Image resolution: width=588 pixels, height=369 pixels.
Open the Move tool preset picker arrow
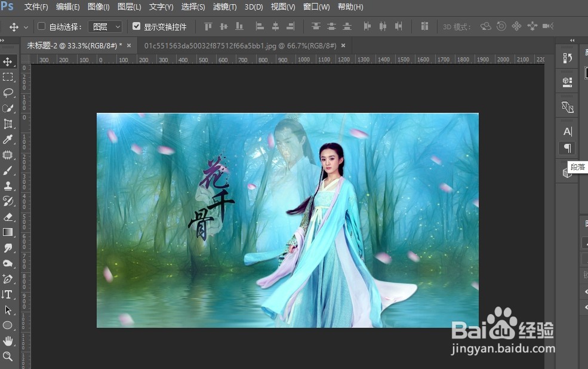coord(26,27)
